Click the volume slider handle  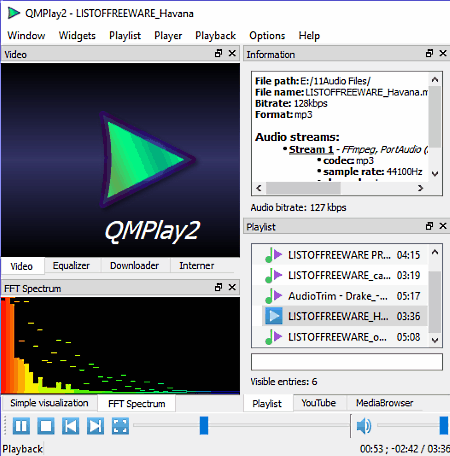click(444, 425)
